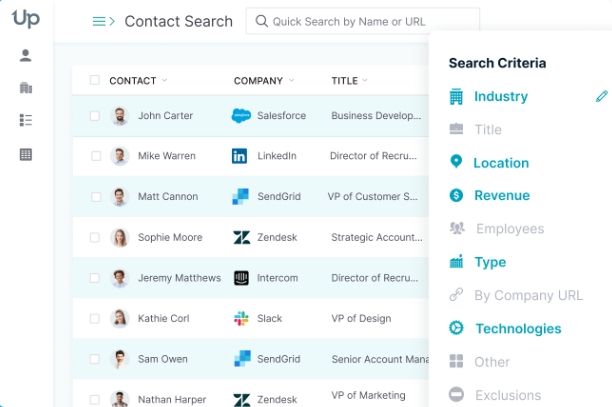Image resolution: width=612 pixels, height=407 pixels.
Task: Check the Jeremy Matthews row checkbox
Action: (94, 278)
